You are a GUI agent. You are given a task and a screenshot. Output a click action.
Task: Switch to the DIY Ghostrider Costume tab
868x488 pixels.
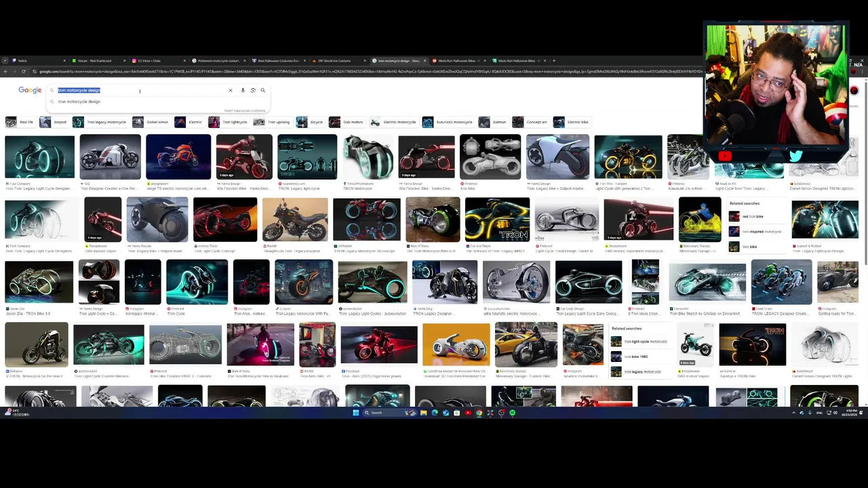click(x=339, y=60)
